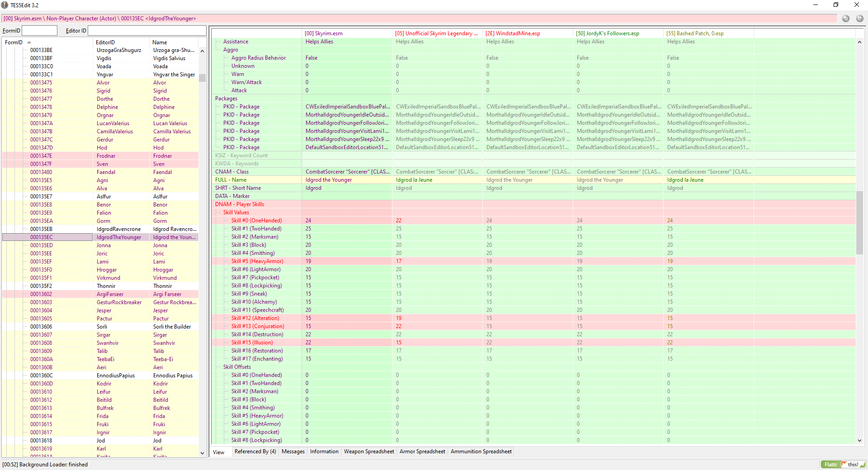Select record 00013618 Jod

100,441
